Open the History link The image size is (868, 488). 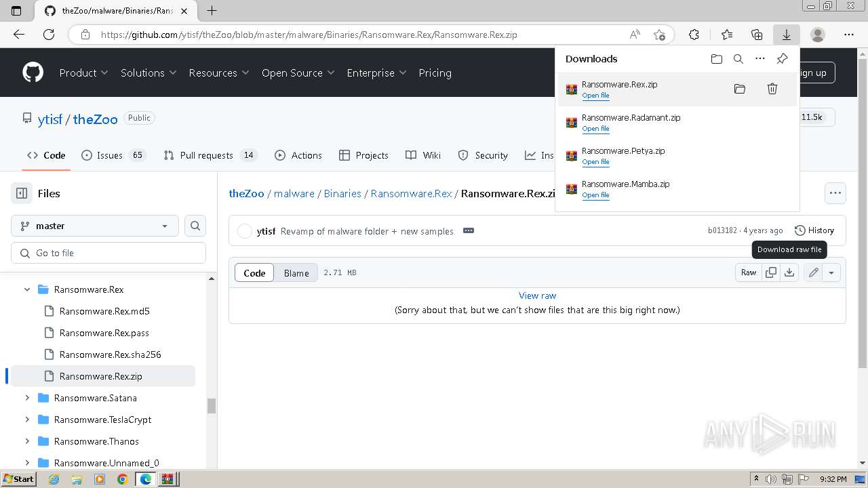814,230
